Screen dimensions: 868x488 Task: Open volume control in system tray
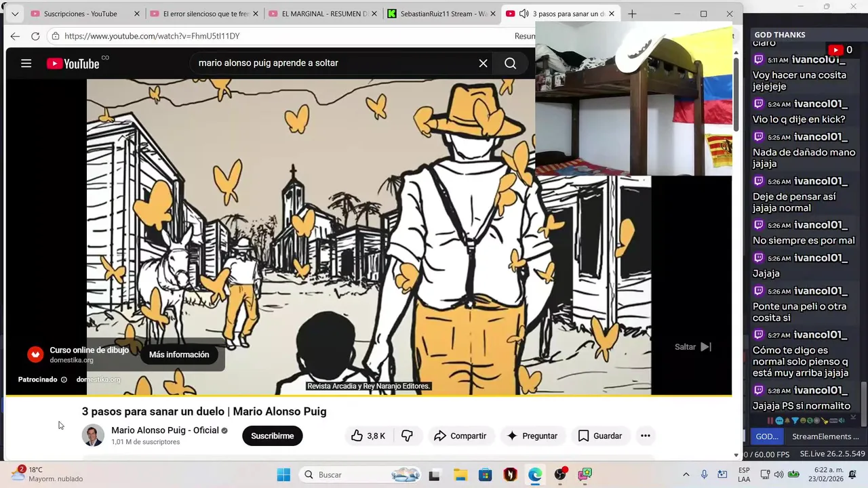pyautogui.click(x=778, y=474)
